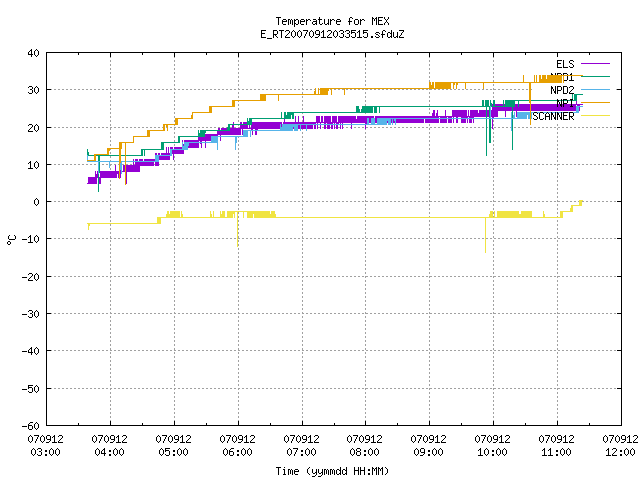Screen dimensions: 640x480
Task: Click the date label '070912' above 12:00
Action: coord(620,439)
